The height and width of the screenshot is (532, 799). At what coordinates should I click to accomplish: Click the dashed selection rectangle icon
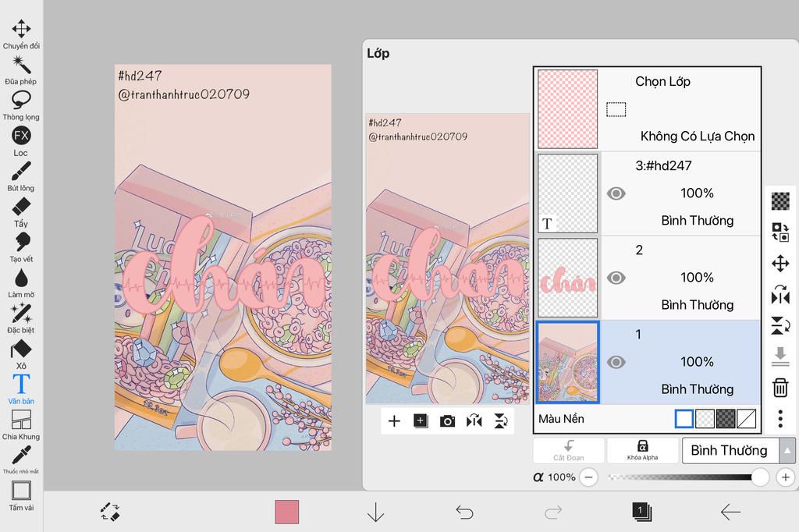click(616, 109)
